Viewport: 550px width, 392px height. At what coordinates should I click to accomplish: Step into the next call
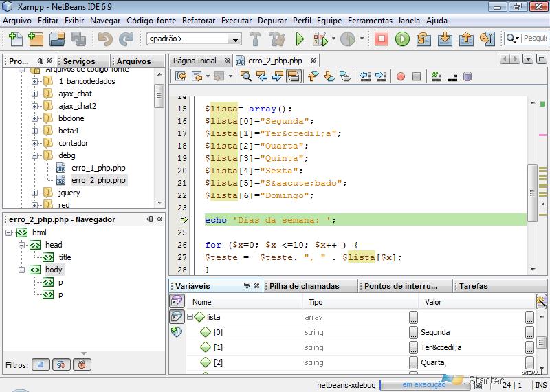tap(444, 39)
